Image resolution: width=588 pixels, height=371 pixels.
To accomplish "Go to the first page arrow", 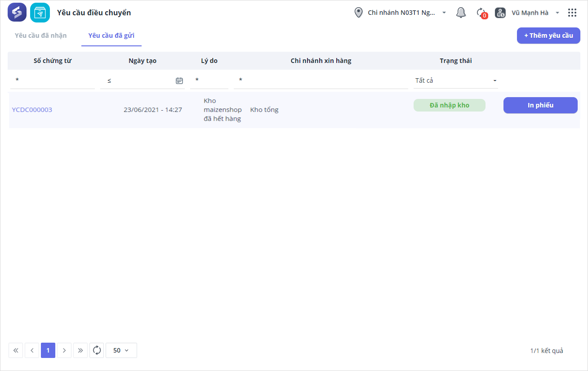I will click(16, 350).
